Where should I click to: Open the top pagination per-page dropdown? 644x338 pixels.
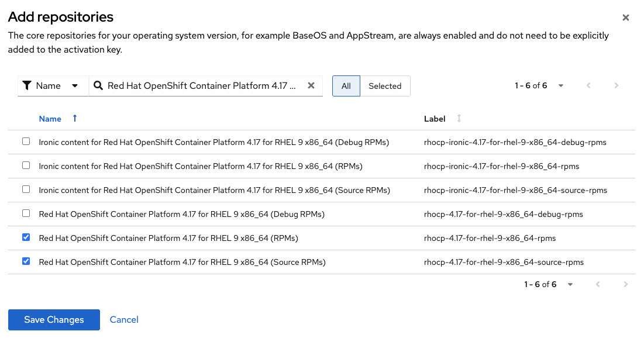click(560, 85)
